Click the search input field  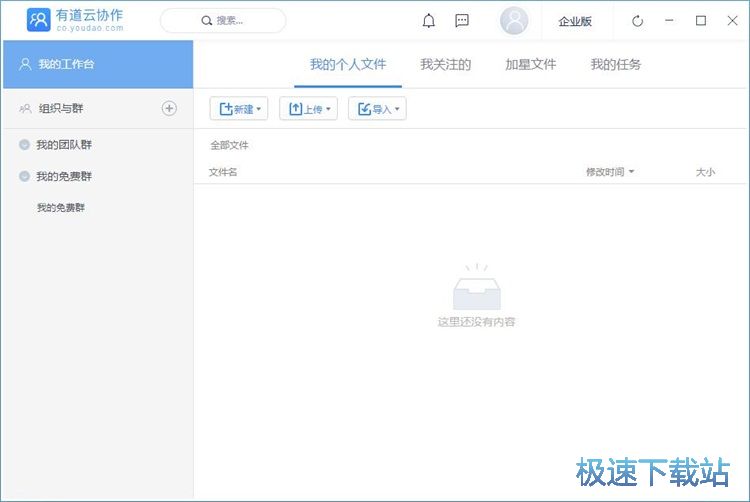click(223, 20)
